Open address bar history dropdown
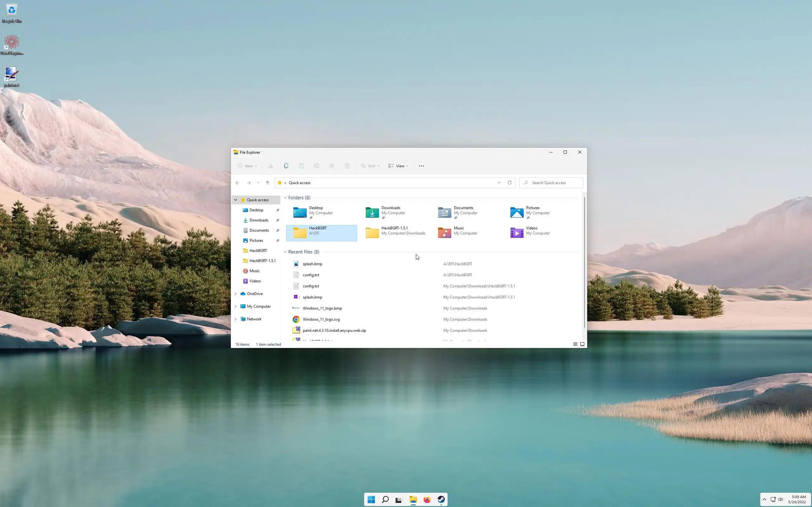 [x=499, y=183]
